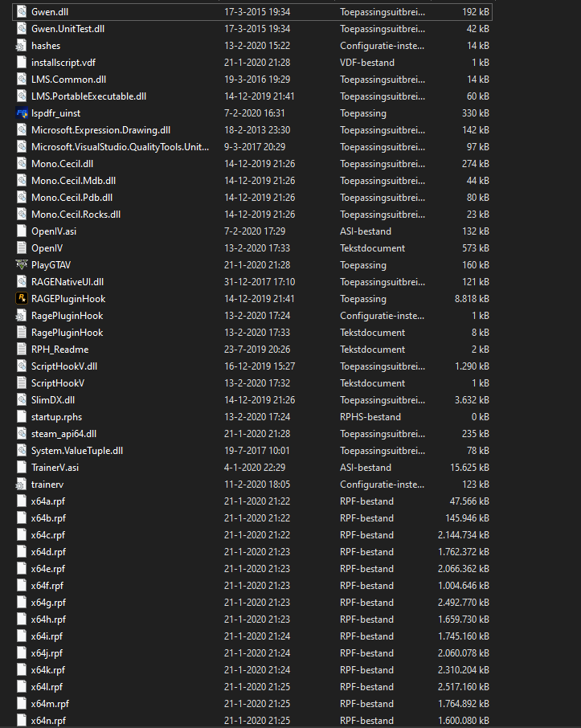Select the file name x64k.rpf
581x728 pixels.
(48, 670)
